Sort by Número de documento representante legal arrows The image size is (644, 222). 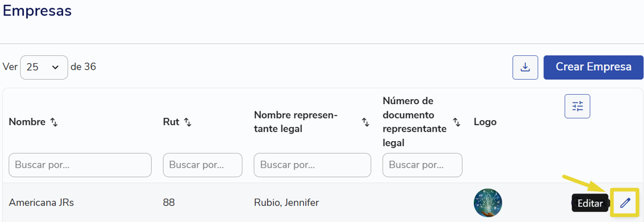(x=457, y=122)
